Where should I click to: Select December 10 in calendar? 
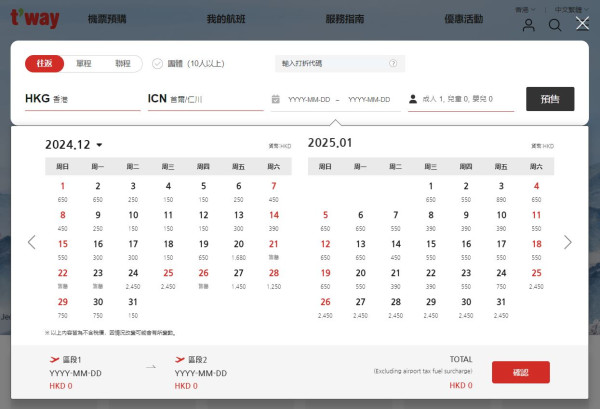(133, 221)
